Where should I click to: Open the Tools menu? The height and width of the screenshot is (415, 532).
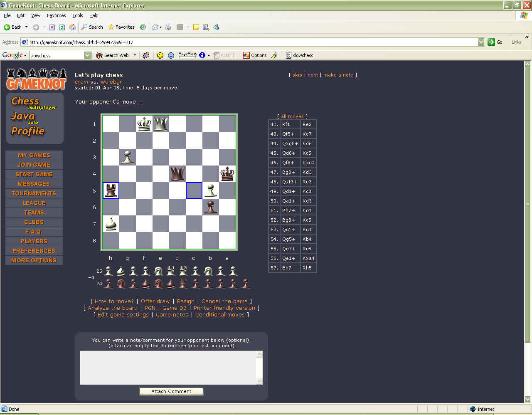pos(77,15)
